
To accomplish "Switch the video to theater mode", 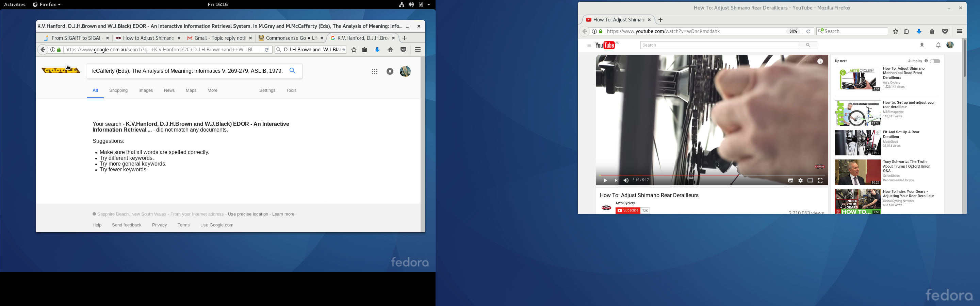I will [810, 181].
